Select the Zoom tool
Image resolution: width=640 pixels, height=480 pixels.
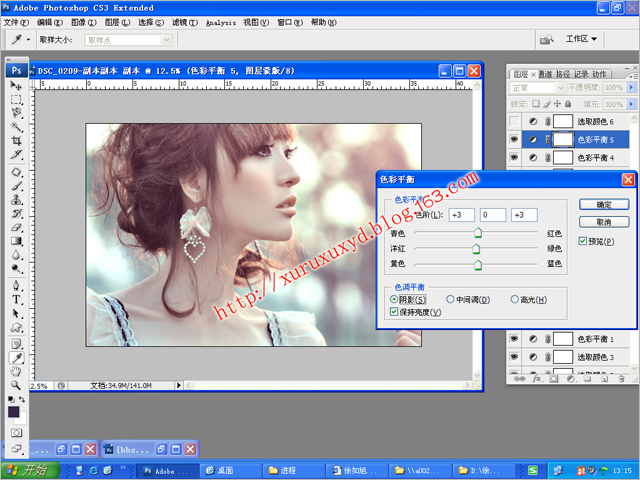[16, 385]
